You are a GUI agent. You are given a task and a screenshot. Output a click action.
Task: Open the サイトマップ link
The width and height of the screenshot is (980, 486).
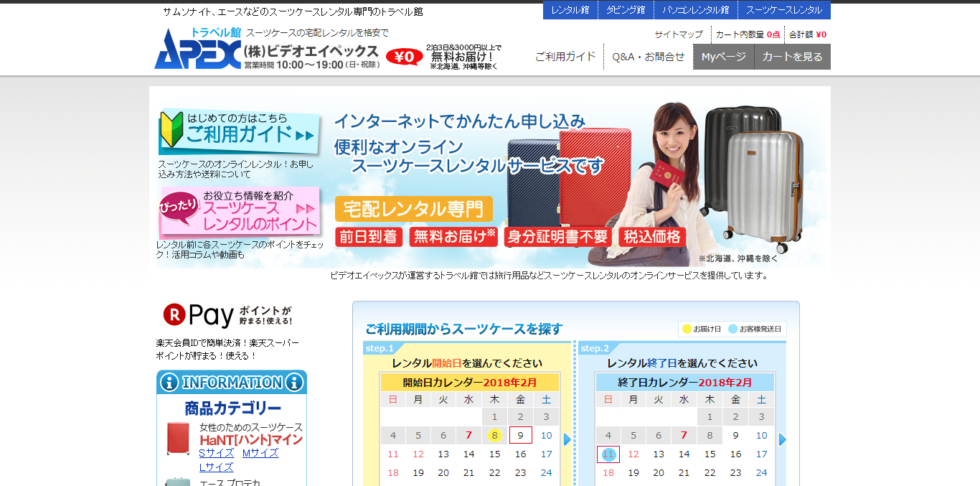click(679, 34)
